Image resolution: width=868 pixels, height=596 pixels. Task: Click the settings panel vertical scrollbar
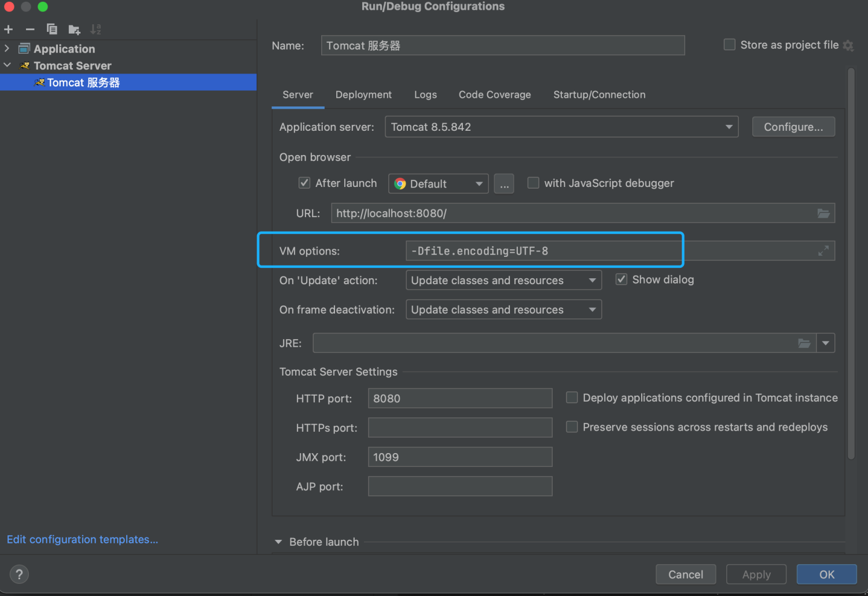[851, 263]
